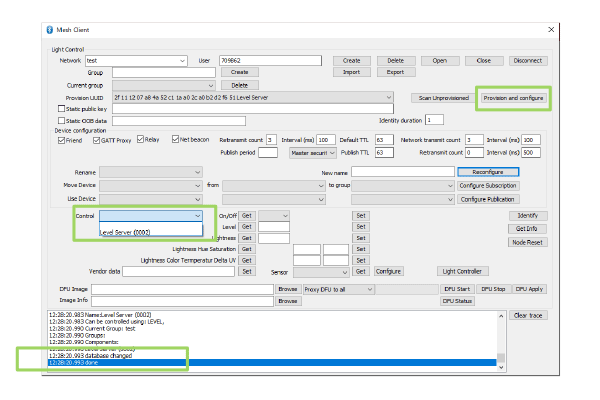This screenshot has width=600, height=400.
Task: Open the Rename device dropdown
Action: click(151, 172)
